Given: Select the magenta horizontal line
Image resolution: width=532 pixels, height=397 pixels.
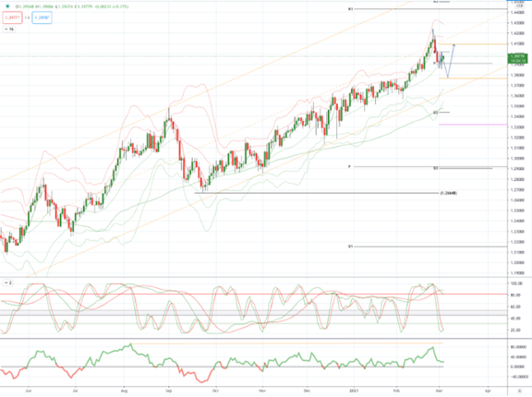Looking at the screenshot, I should coord(473,125).
